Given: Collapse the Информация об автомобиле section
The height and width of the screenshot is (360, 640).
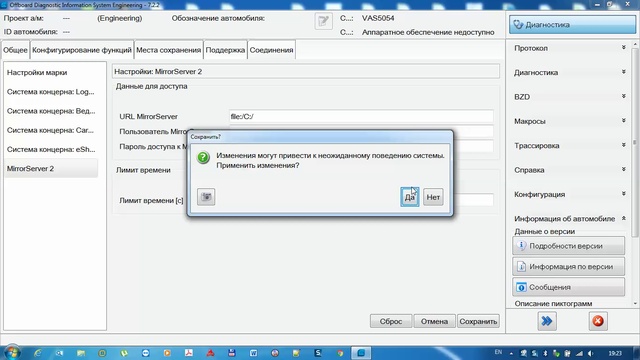Looking at the screenshot, I should 570,219.
